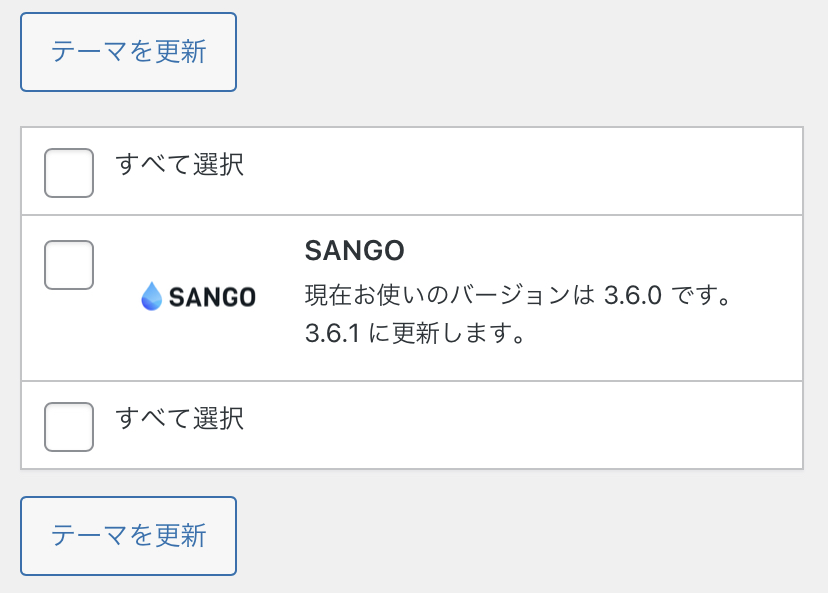This screenshot has height=593, width=828.
Task: Click the bold SANGO theme name heading
Action: 354,250
